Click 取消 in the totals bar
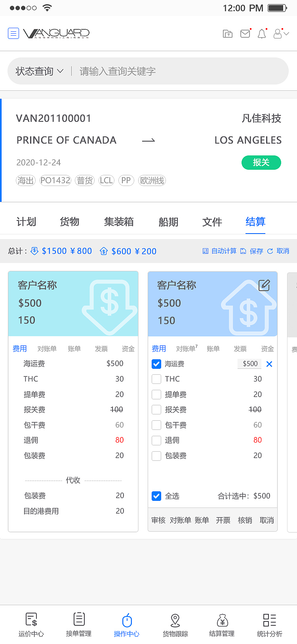Screen dimensions: 297x644 (283, 251)
